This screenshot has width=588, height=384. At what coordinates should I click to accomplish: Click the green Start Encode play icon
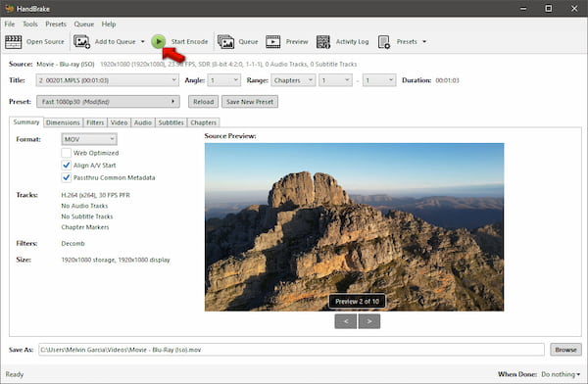159,41
